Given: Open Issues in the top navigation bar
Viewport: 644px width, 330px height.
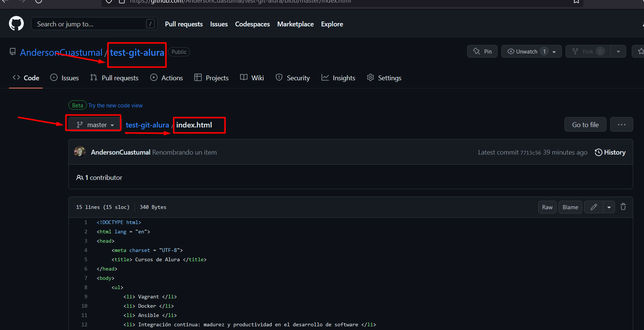Looking at the screenshot, I should (219, 24).
